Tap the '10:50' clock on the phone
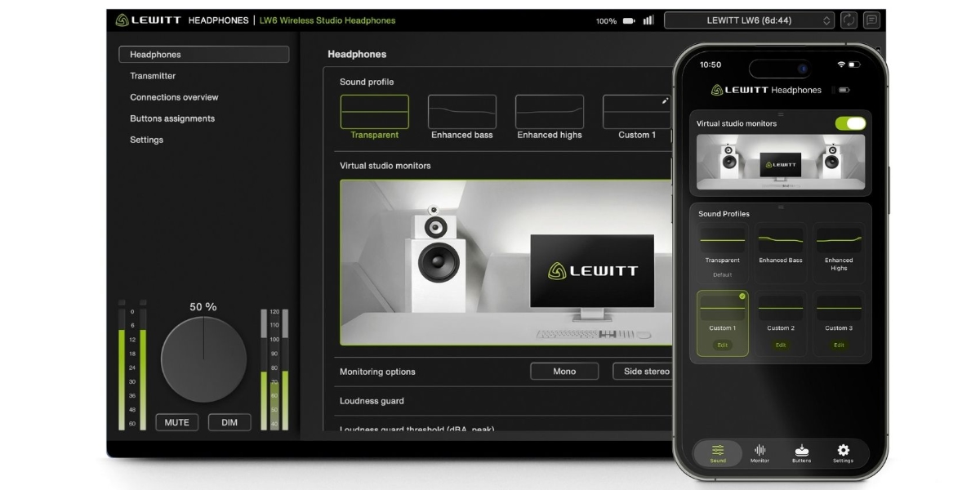980x490 pixels. click(710, 65)
